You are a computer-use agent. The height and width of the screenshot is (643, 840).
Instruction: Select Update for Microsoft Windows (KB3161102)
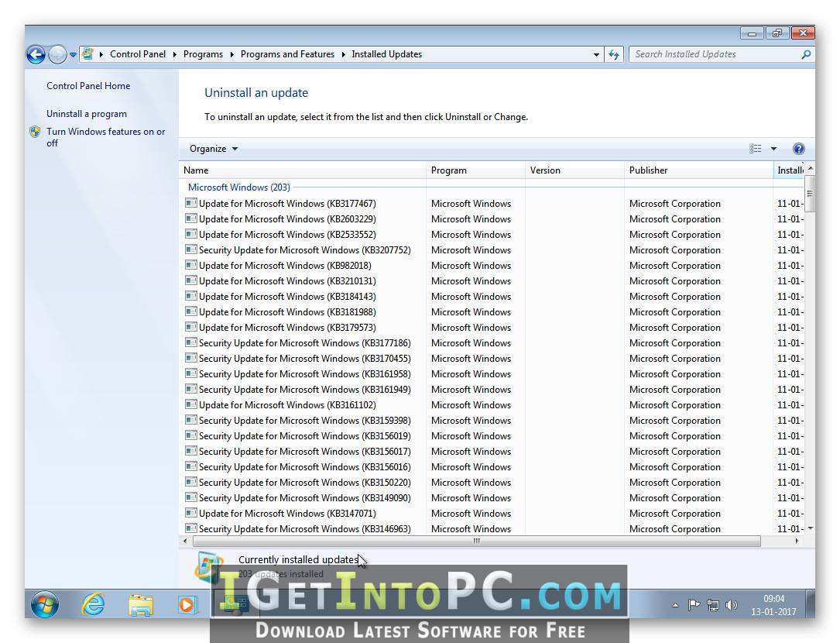pos(287,405)
